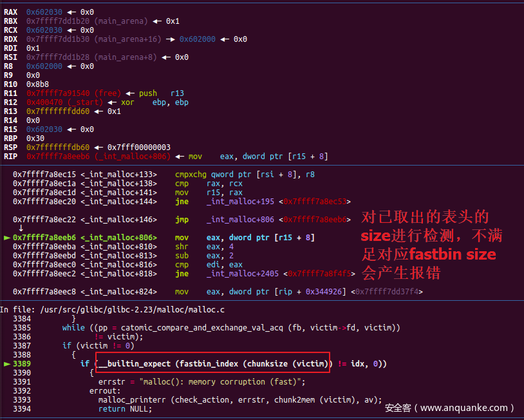Select current source line number 3389
Image resolution: width=524 pixels, height=420 pixels.
point(22,364)
